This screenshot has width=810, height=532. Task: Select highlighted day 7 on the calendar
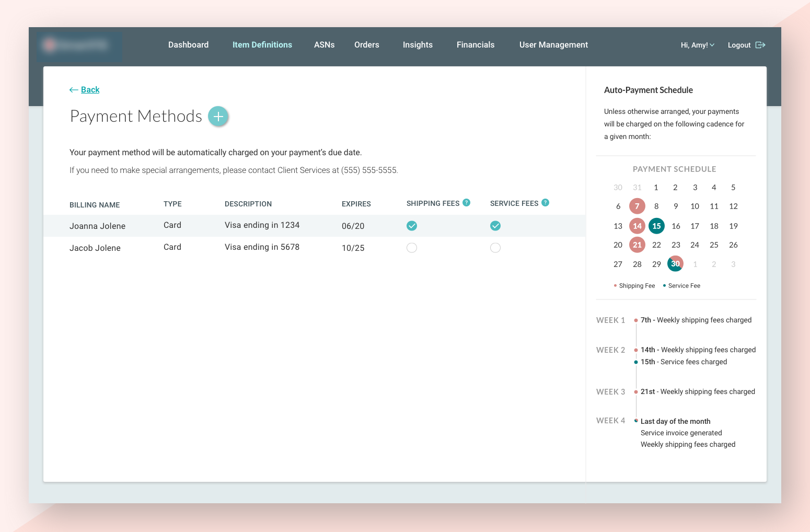637,206
